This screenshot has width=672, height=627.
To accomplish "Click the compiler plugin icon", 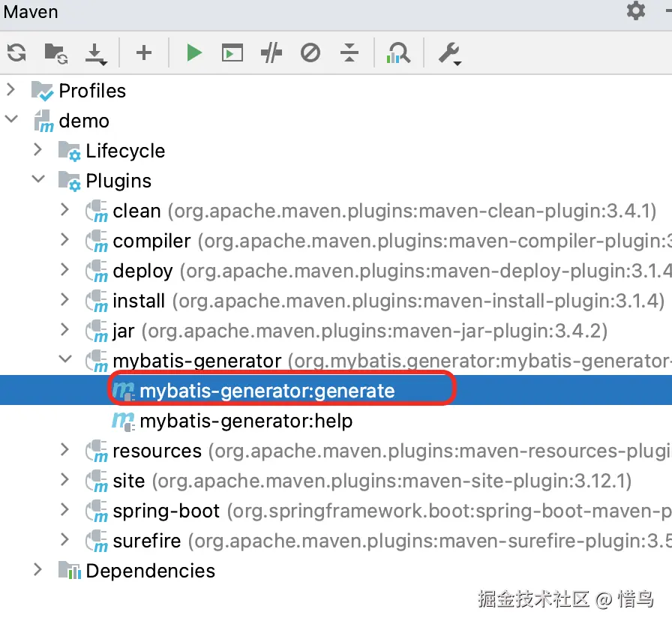I will [97, 241].
